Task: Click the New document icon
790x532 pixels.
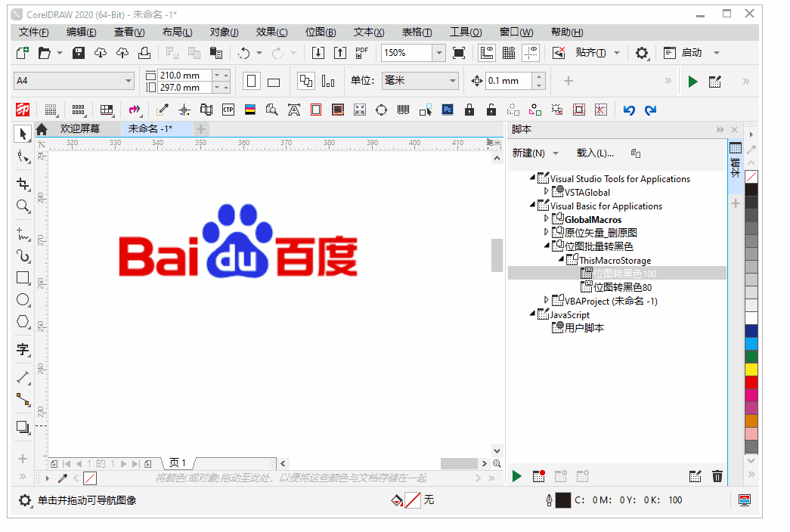Action: pyautogui.click(x=23, y=52)
